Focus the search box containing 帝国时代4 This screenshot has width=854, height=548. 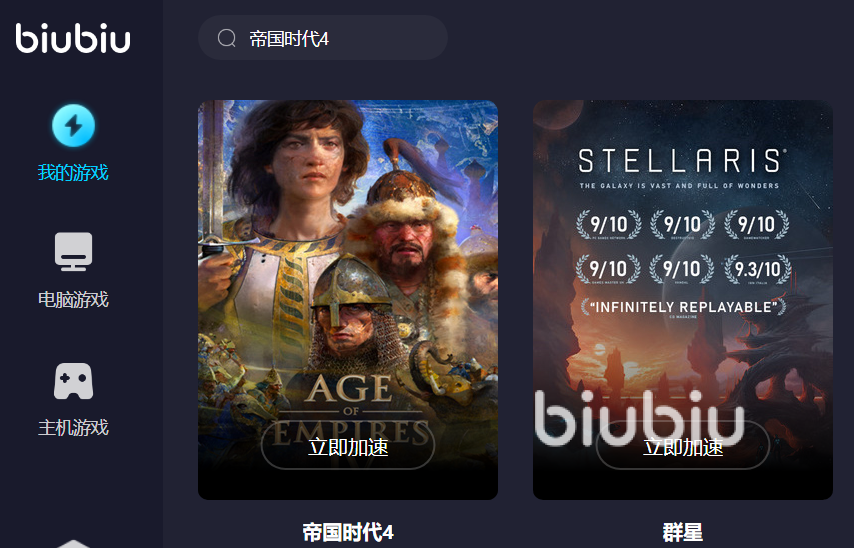(323, 38)
